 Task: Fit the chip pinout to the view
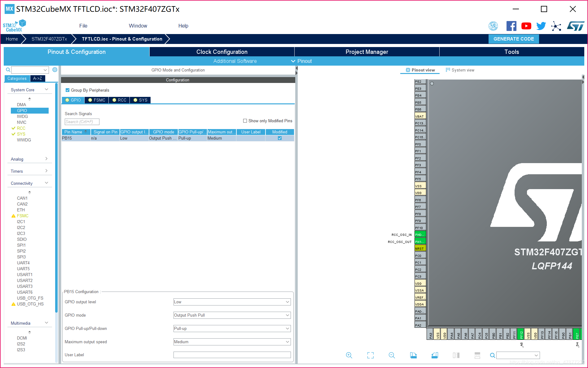pyautogui.click(x=371, y=355)
